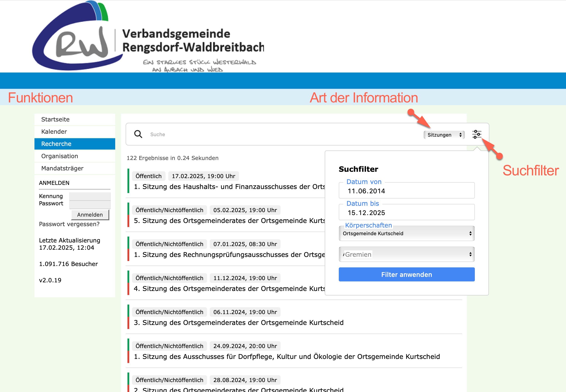Click the Passwort vergessen? link

(69, 224)
